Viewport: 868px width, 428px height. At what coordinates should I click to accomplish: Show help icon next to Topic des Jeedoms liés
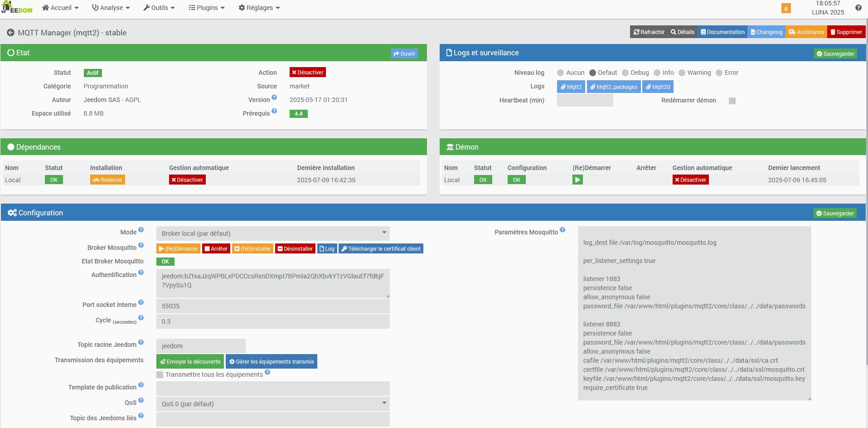pyautogui.click(x=141, y=416)
